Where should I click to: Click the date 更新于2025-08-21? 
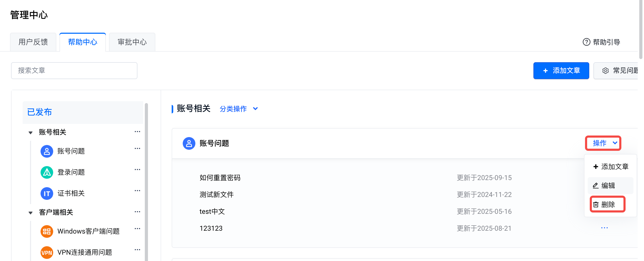point(484,228)
